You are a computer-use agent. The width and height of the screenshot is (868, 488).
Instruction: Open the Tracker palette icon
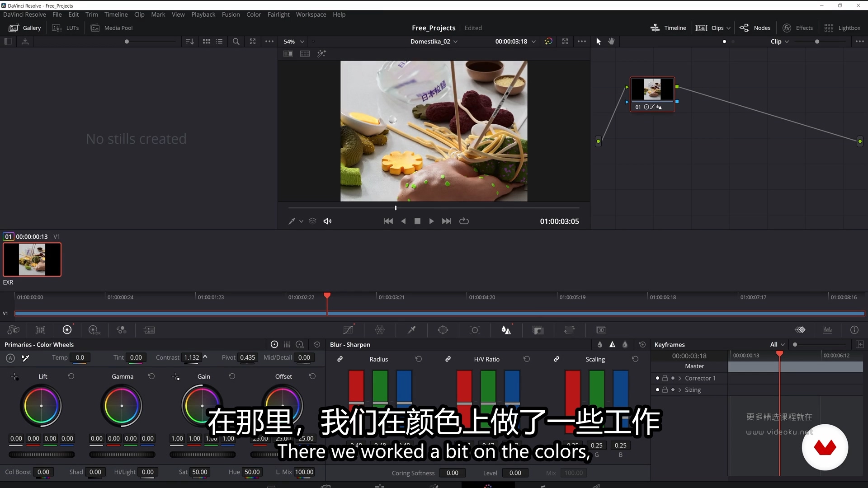point(475,330)
